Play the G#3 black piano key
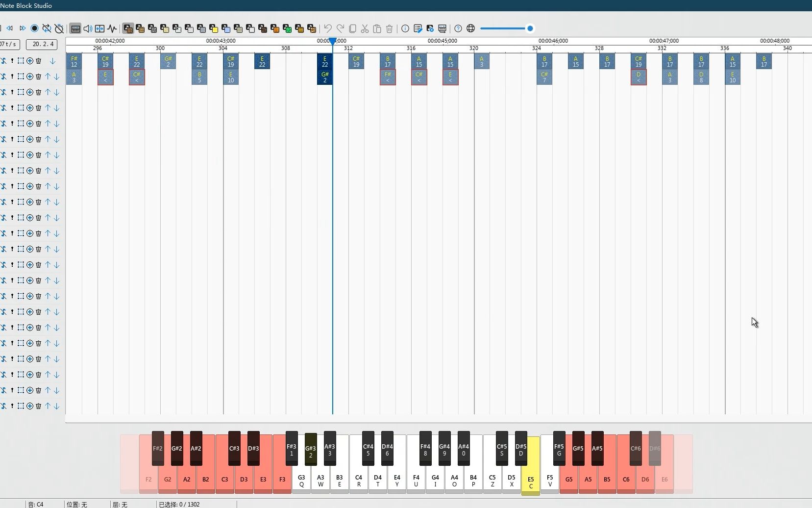This screenshot has height=508, width=812. (311, 449)
